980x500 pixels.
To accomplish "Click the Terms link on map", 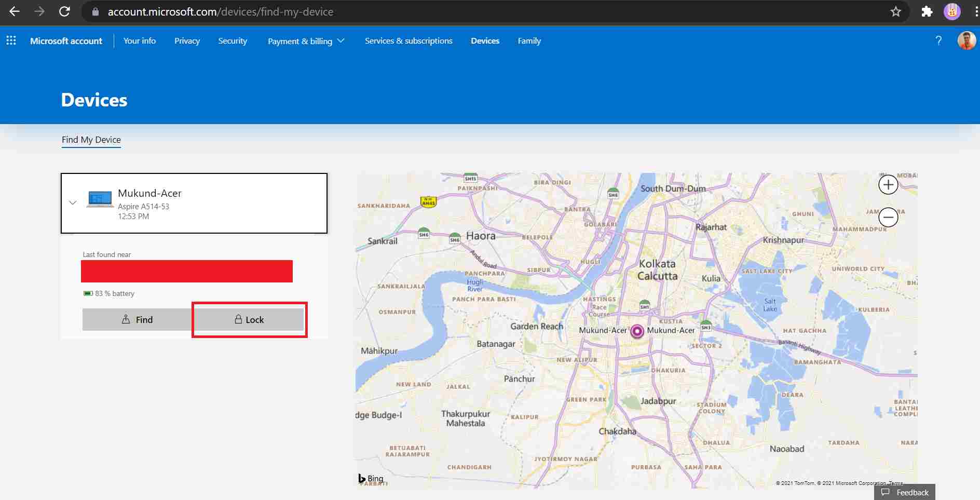I will tap(896, 483).
